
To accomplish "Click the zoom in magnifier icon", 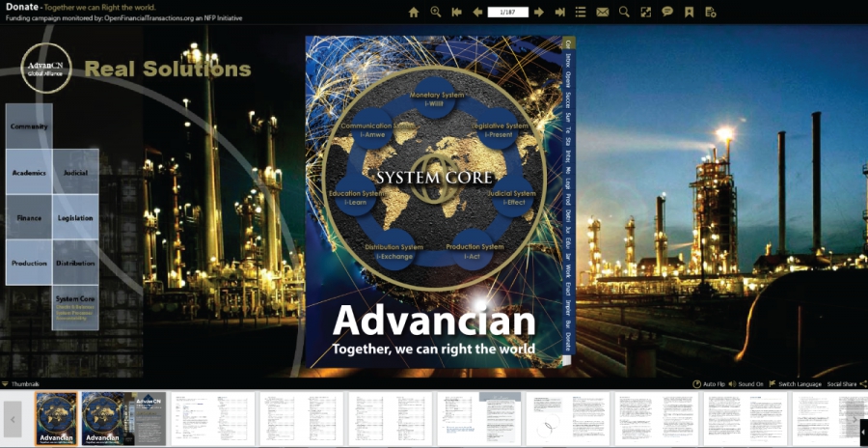I will point(435,13).
